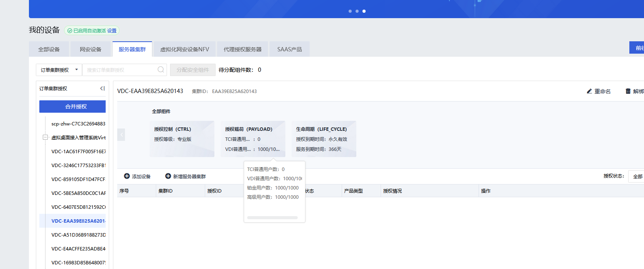This screenshot has width=644, height=269.
Task: Click the search magnifier icon
Action: [x=161, y=69]
